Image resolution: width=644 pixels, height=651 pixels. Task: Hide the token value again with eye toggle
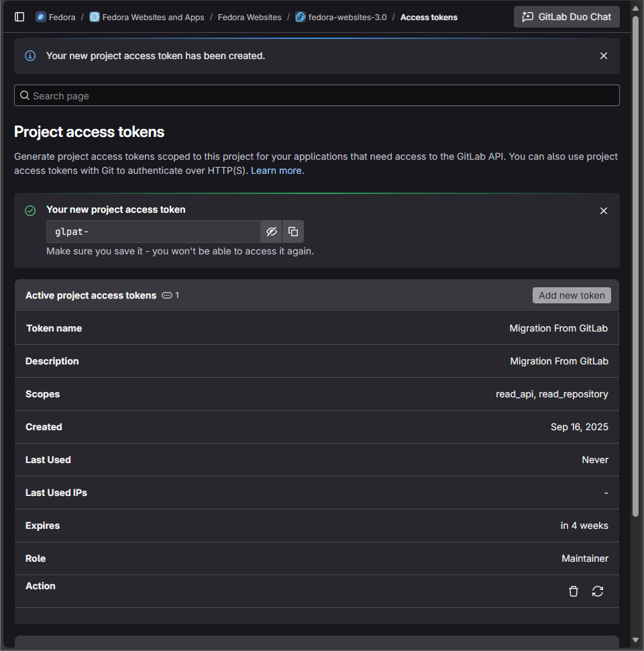point(272,231)
